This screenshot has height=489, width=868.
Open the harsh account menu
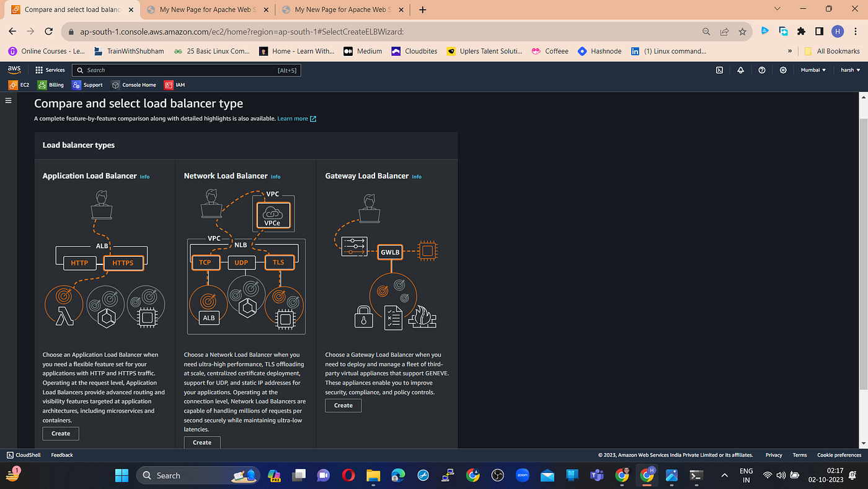click(850, 70)
